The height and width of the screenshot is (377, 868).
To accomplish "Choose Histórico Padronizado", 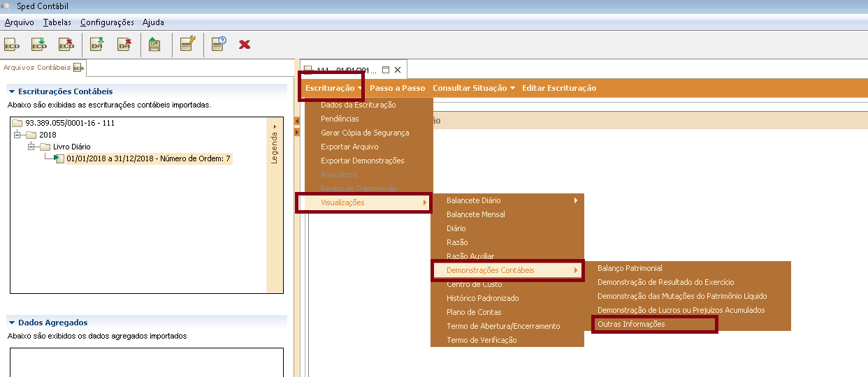I will (507, 298).
